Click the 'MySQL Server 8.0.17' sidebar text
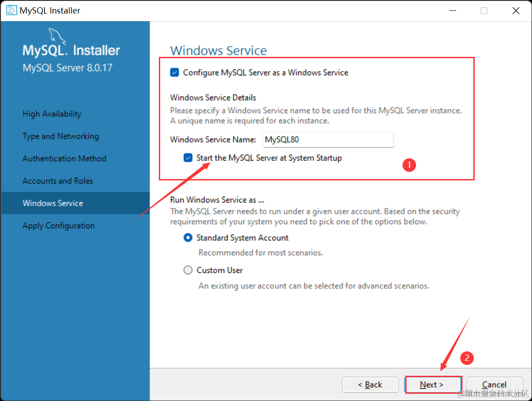The width and height of the screenshot is (532, 401). (68, 68)
